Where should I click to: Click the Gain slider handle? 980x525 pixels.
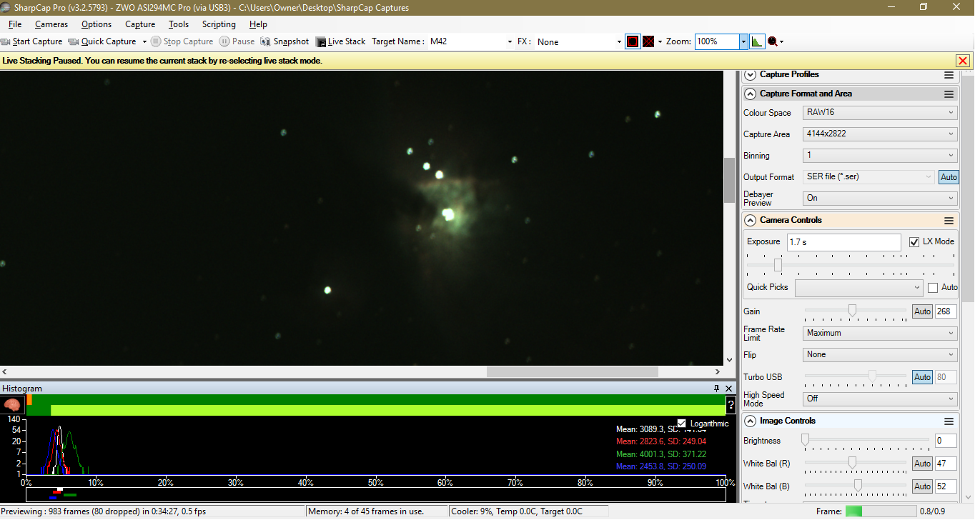852,310
